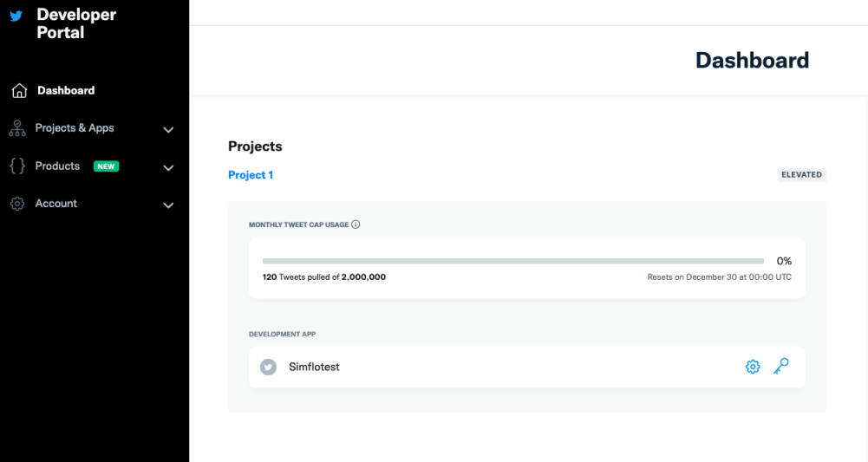Click the Dashboard home icon
The image size is (868, 462).
19,91
